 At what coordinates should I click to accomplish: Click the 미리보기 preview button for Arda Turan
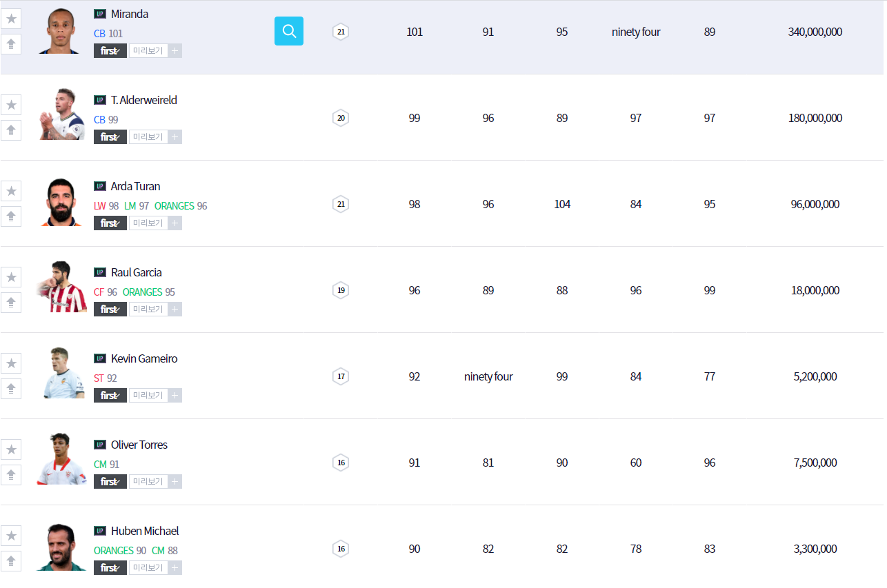[148, 223]
